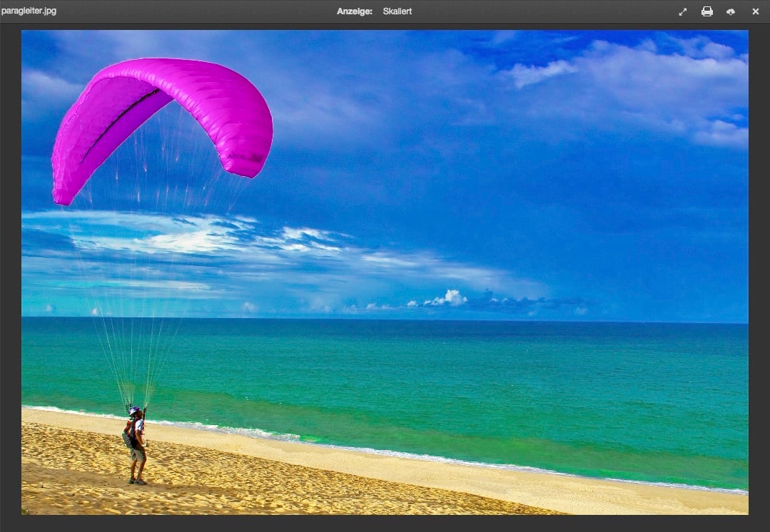The height and width of the screenshot is (532, 770).
Task: Click the pilot's white helmet
Action: (x=133, y=411)
